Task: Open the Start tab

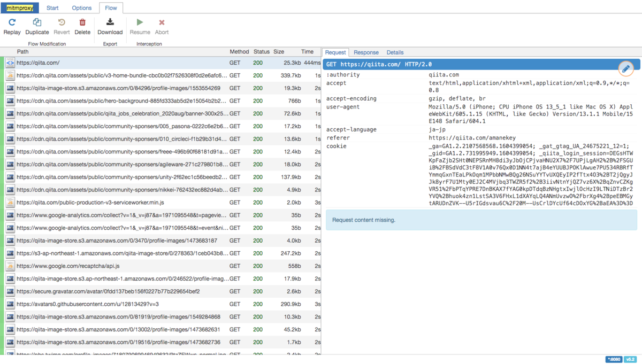Action: pos(52,8)
